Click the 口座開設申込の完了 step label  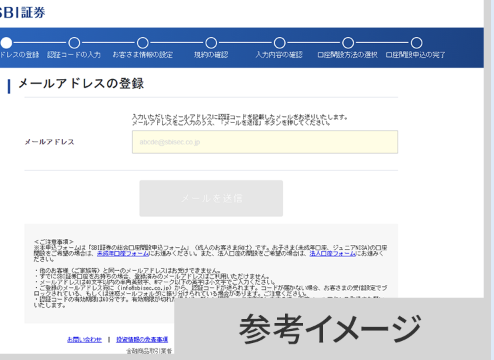point(415,55)
